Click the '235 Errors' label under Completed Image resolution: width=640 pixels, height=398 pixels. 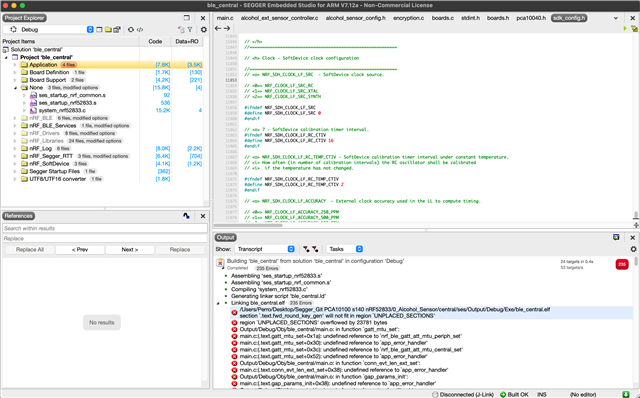pos(267,268)
